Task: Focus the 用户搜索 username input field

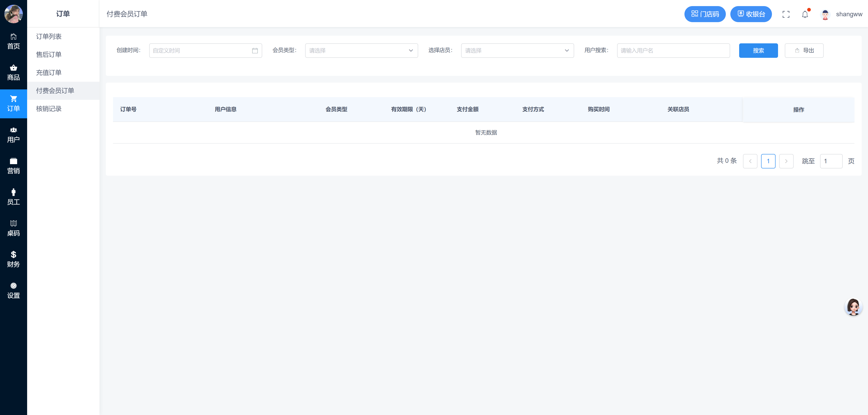Action: click(673, 51)
